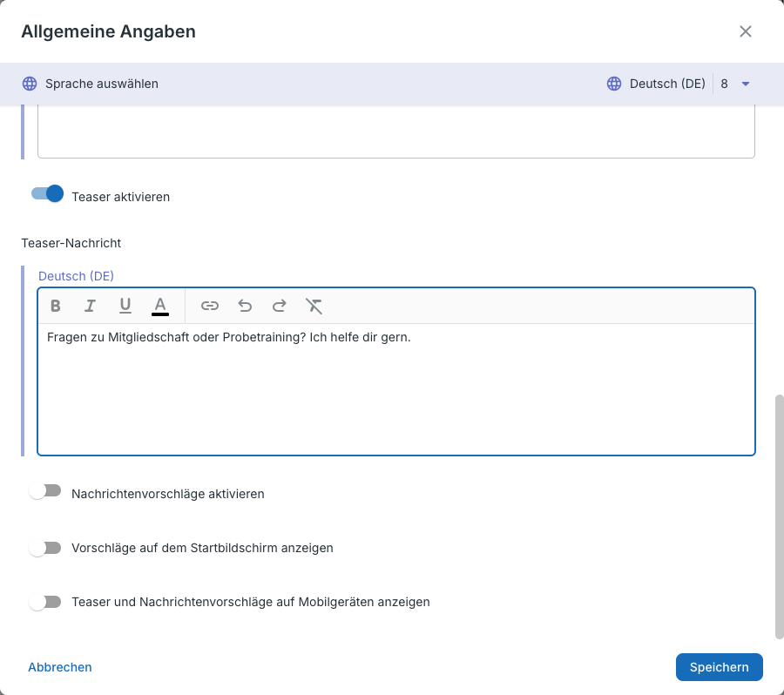Apply italic formatting in the editor
The height and width of the screenshot is (695, 784).
pos(90,306)
